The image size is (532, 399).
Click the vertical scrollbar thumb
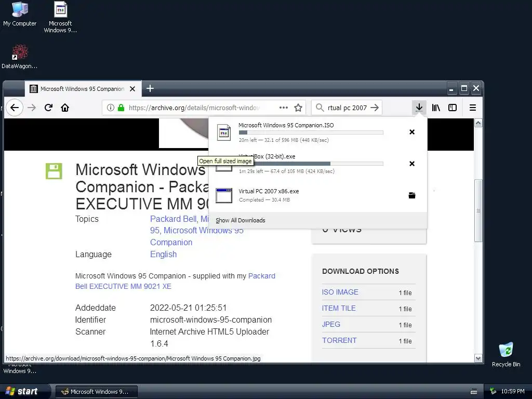(x=478, y=210)
